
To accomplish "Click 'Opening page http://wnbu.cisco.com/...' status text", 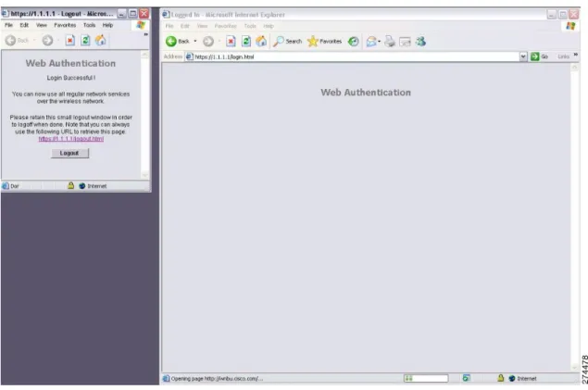I will (217, 379).
